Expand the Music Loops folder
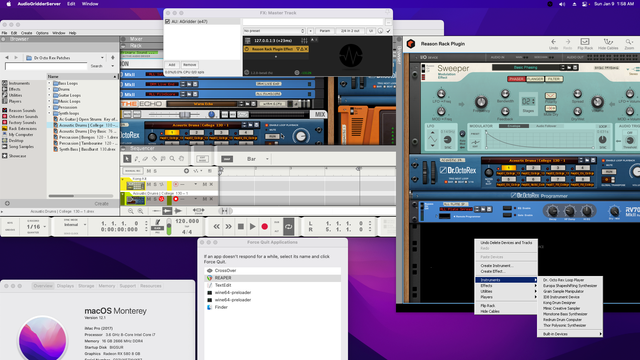 point(50,101)
